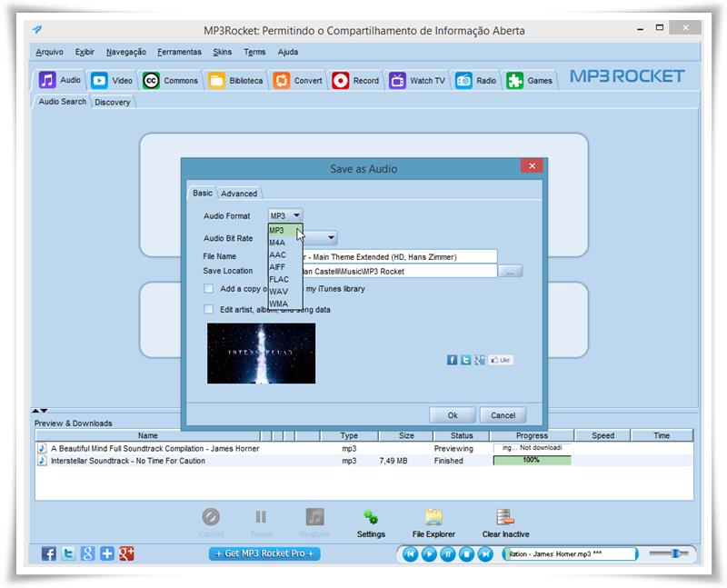Select WAV in the format list
727x588 pixels.
tap(284, 291)
